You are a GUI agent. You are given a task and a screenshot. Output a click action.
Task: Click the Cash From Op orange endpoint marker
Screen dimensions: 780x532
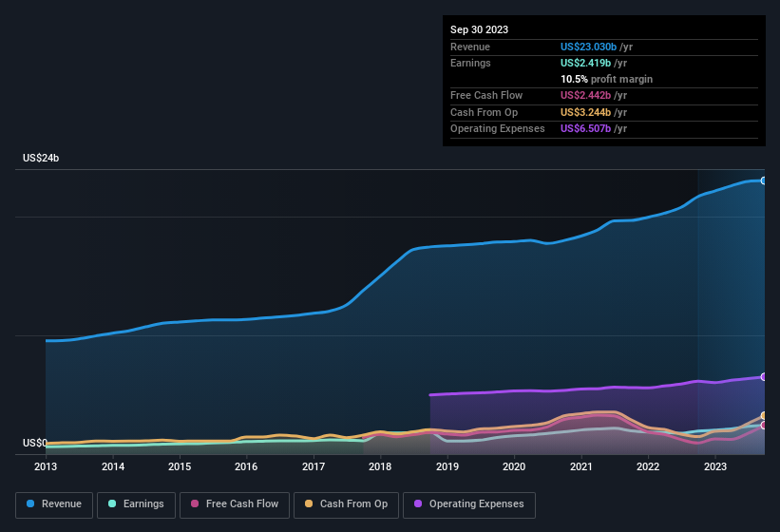764,415
